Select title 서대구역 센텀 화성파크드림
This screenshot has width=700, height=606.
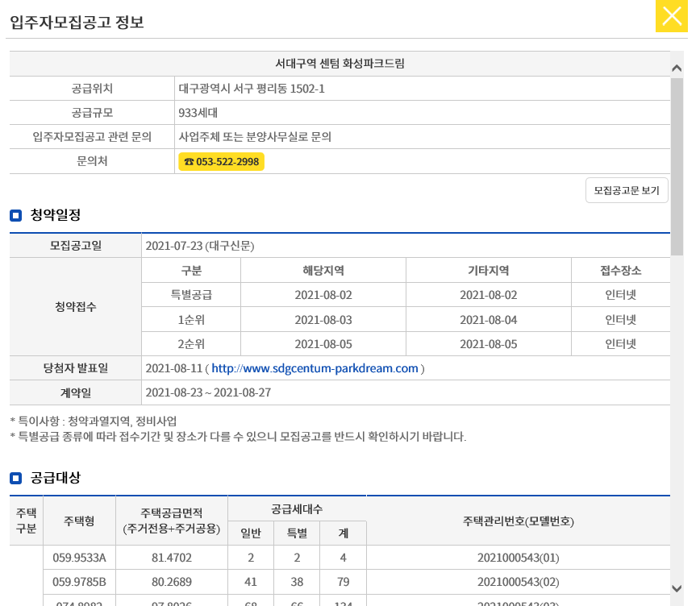pos(340,64)
